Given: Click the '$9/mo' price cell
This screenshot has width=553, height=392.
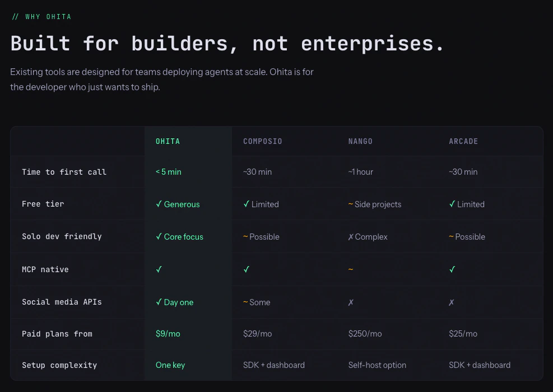Looking at the screenshot, I should (x=168, y=334).
